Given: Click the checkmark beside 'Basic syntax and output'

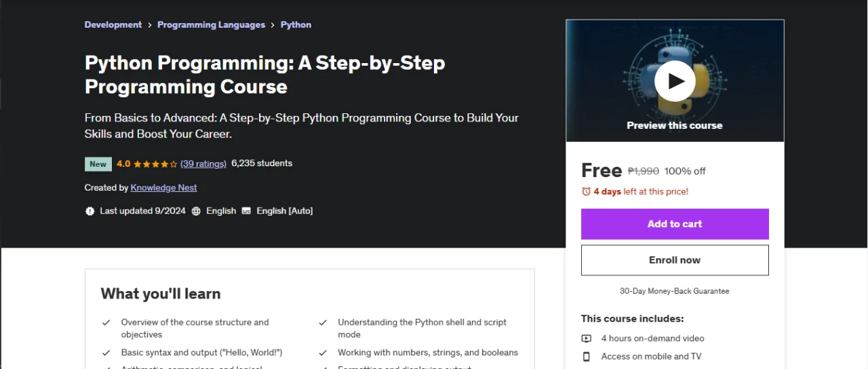Looking at the screenshot, I should (106, 353).
